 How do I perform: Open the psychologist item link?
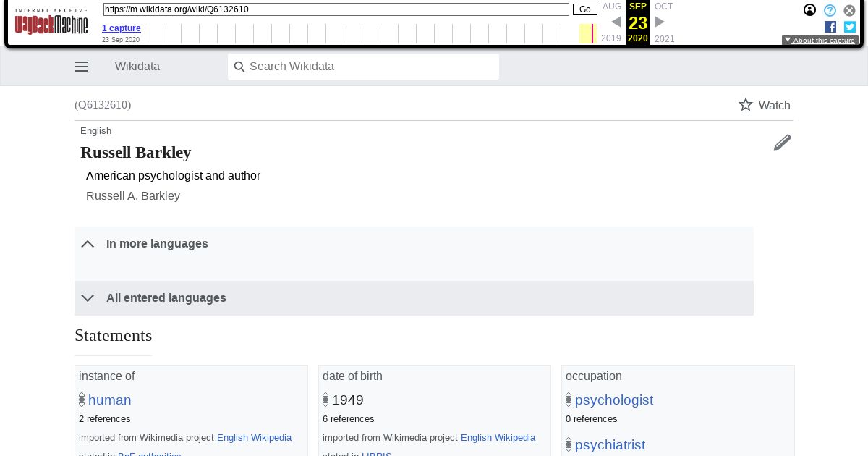[614, 400]
